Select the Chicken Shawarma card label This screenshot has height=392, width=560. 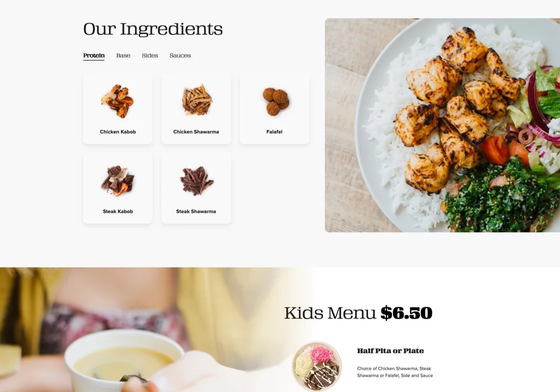(x=196, y=132)
